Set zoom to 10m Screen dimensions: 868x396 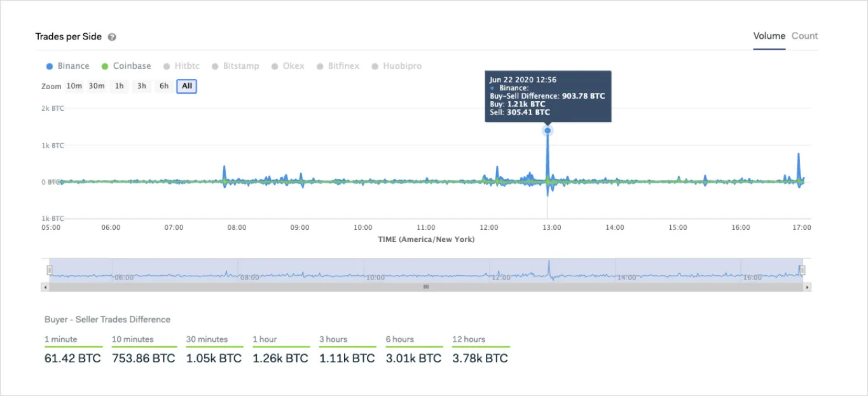[74, 86]
